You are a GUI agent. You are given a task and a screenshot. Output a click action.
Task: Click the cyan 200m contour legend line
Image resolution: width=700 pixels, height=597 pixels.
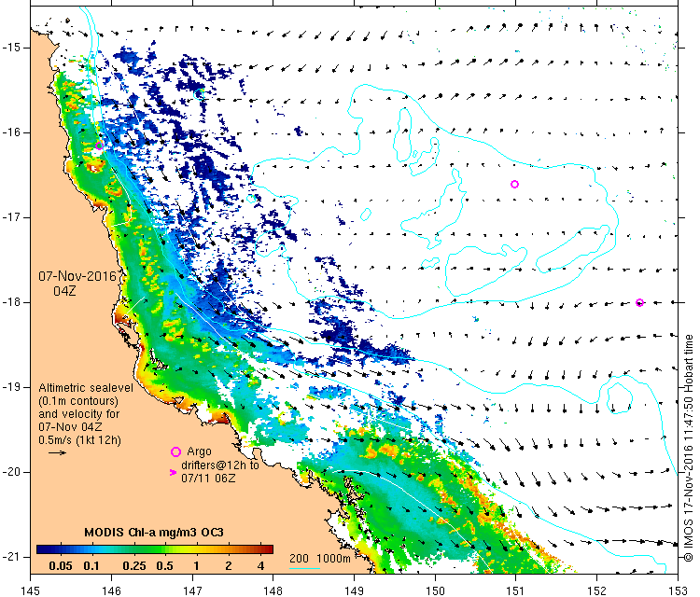(x=304, y=568)
